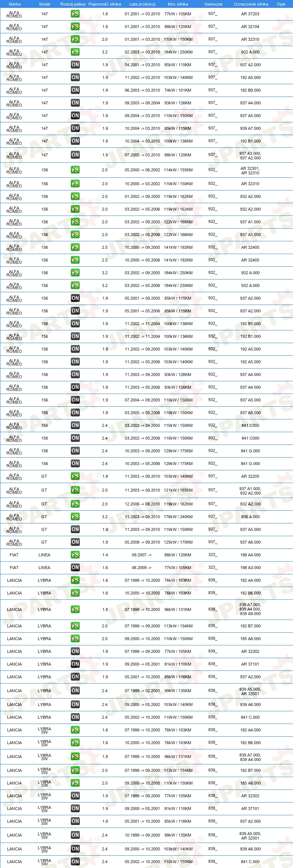
Task: Click the Model column header
Action: (45, 4)
